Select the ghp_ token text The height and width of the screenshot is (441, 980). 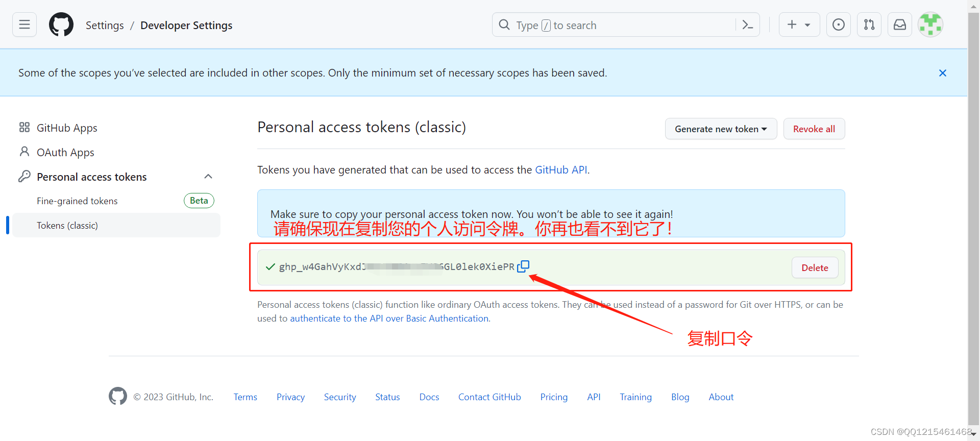tap(397, 267)
